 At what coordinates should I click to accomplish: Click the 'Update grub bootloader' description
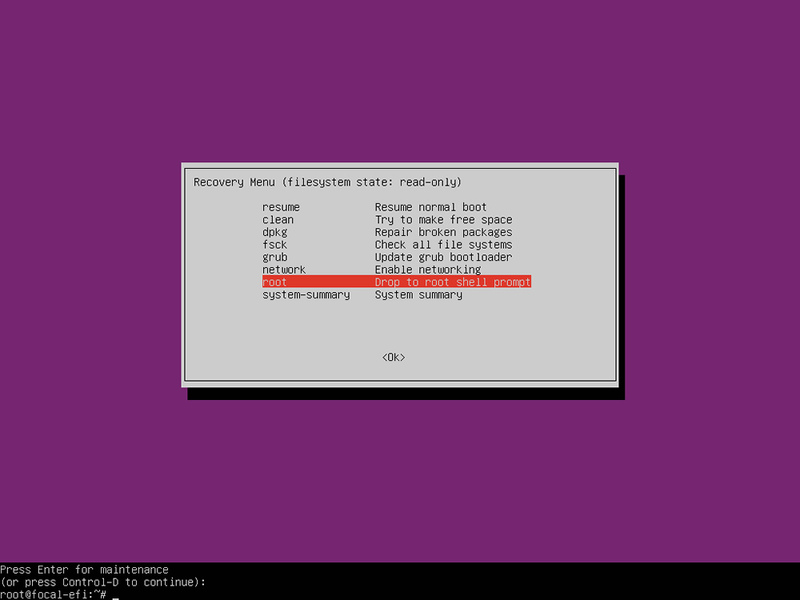coord(443,257)
